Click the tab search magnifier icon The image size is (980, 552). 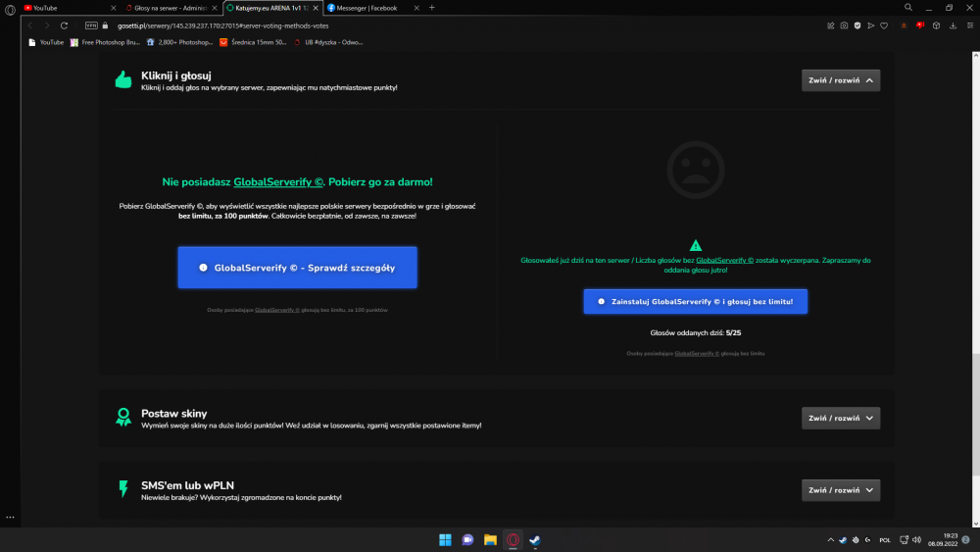[x=908, y=8]
